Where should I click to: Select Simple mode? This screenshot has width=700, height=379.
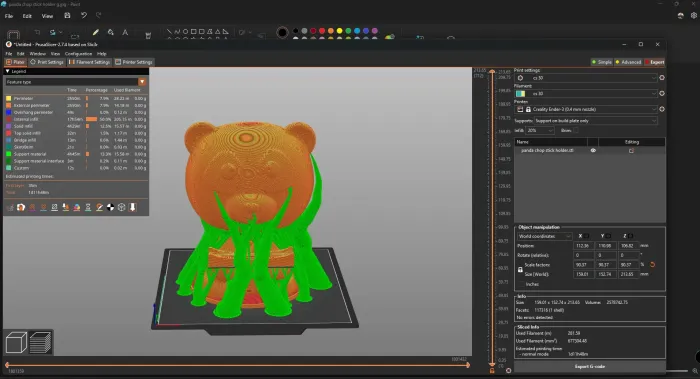pyautogui.click(x=602, y=62)
